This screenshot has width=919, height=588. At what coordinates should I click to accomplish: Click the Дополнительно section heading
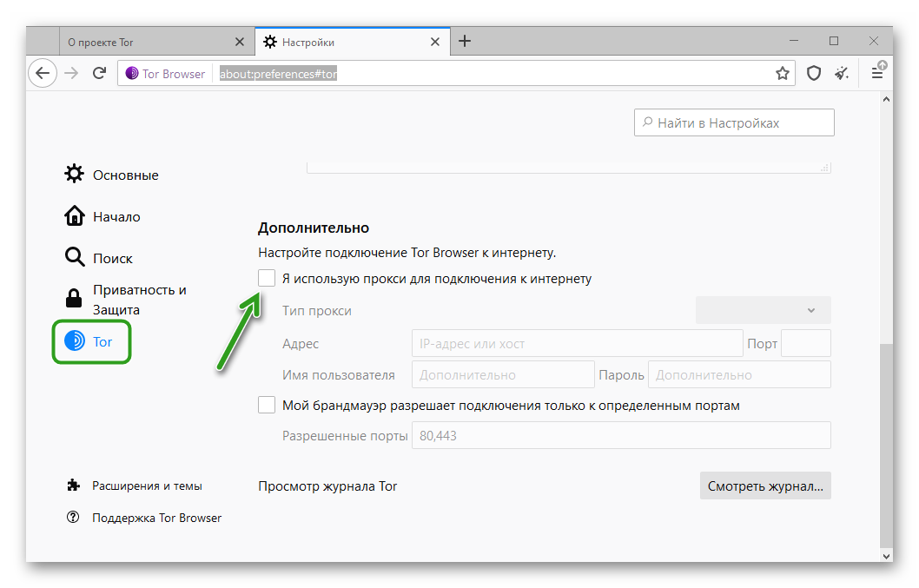click(x=314, y=228)
